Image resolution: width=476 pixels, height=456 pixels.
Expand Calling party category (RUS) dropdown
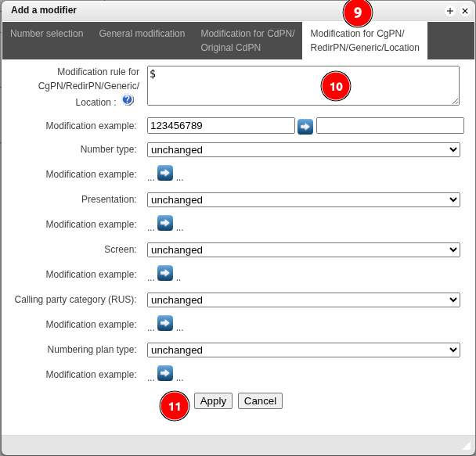coord(303,300)
